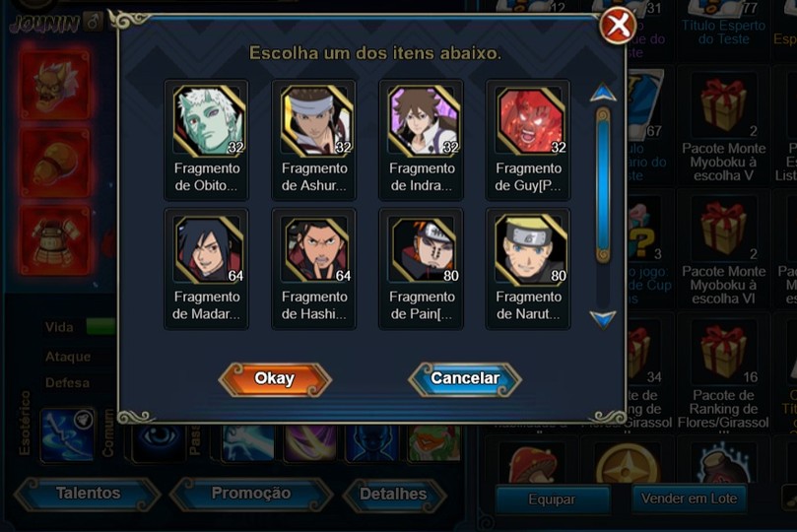Image resolution: width=797 pixels, height=532 pixels.
Task: Choose the Fragmento de Madara item
Action: (209, 249)
